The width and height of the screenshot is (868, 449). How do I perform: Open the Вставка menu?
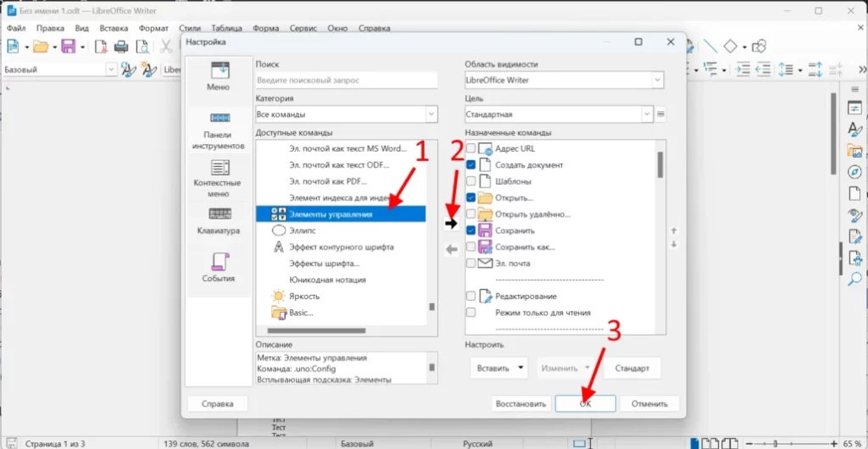pyautogui.click(x=114, y=28)
